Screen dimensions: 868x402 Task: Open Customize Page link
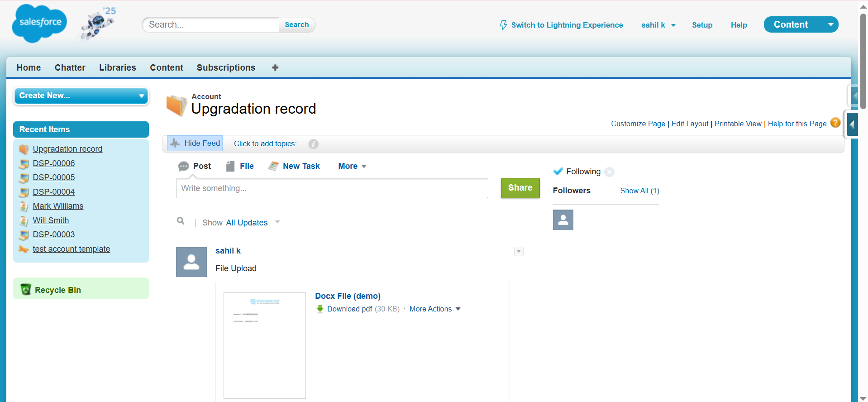point(638,124)
